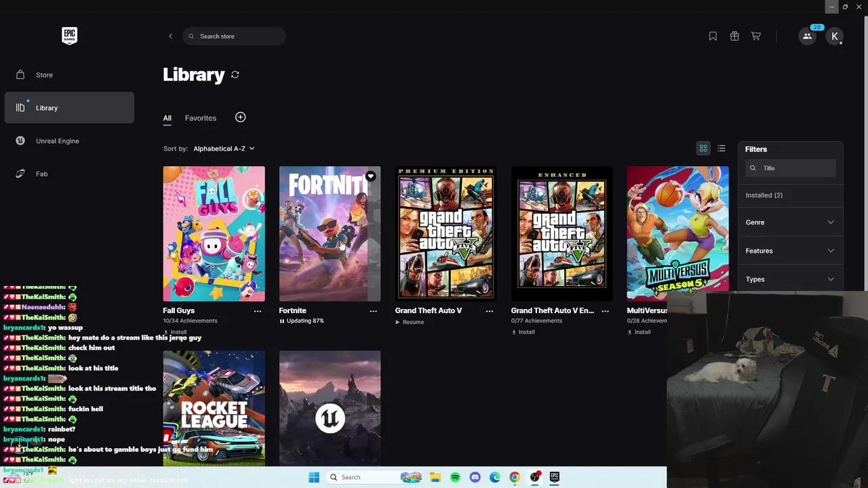Open the Windows Start menu

click(x=314, y=477)
